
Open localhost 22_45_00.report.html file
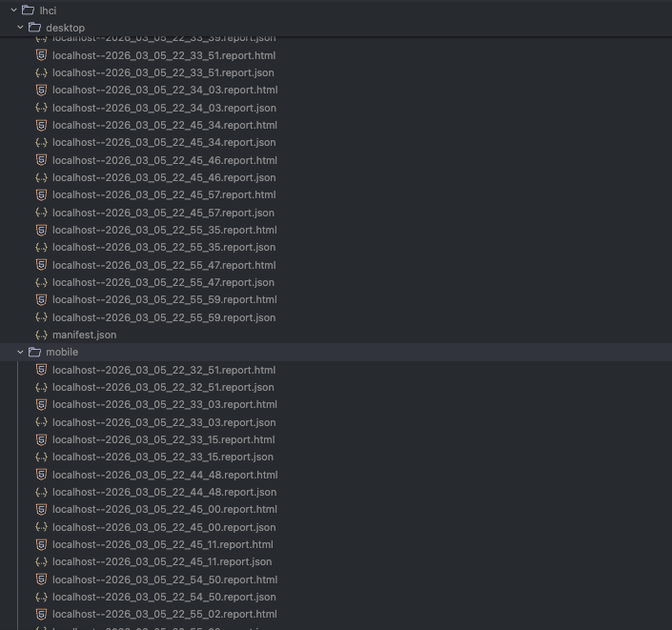coord(164,510)
